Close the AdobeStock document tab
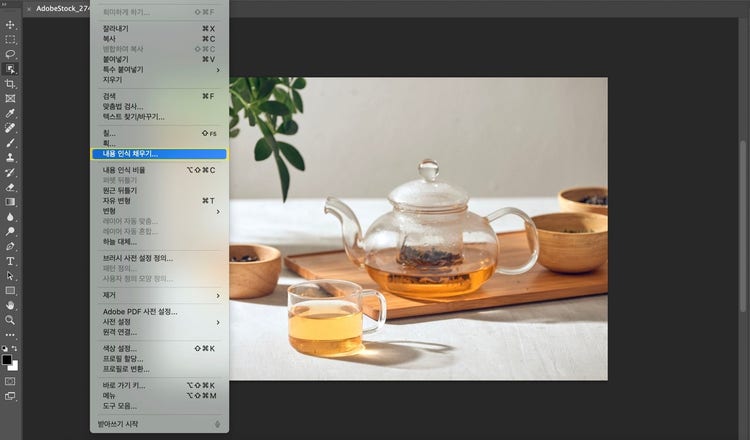Image resolution: width=750 pixels, height=440 pixels. click(29, 9)
